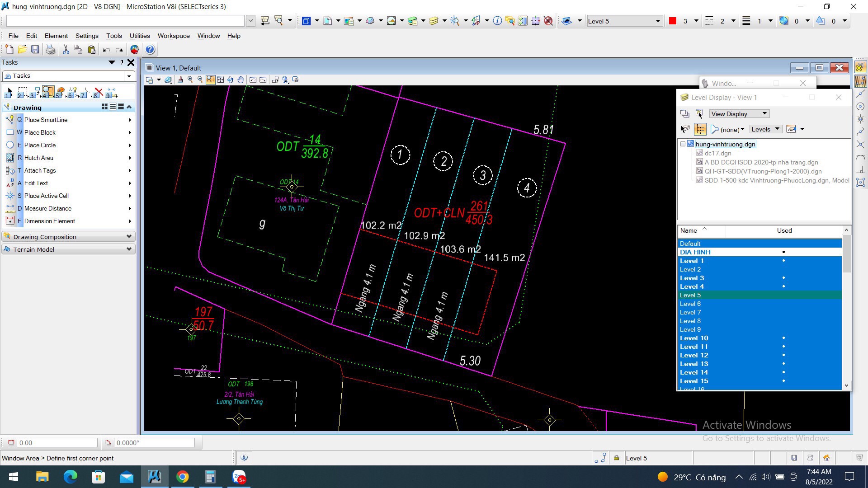
Task: Open the active level dropdown showing Level 5
Action: (657, 21)
